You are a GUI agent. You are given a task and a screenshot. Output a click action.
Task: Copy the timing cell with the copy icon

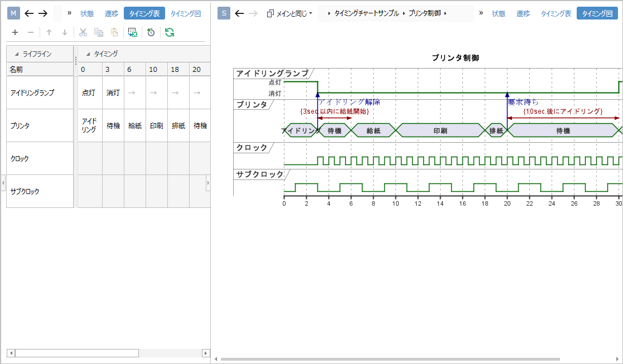pos(98,32)
